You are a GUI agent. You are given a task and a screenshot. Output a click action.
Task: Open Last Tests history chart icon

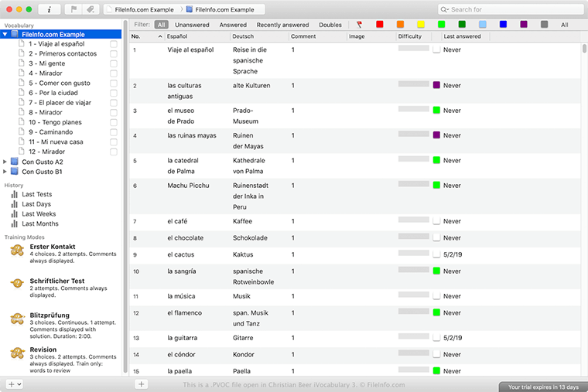coord(14,194)
